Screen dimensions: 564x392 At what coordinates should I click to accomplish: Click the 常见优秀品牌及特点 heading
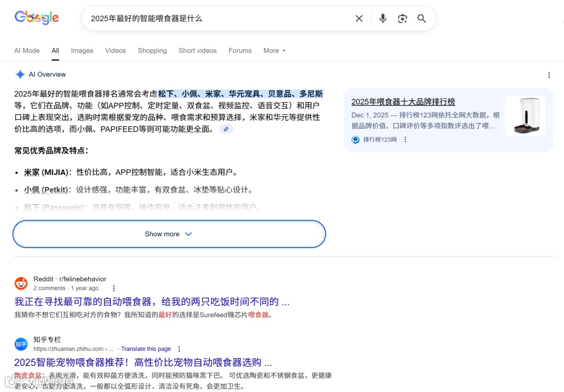point(51,151)
